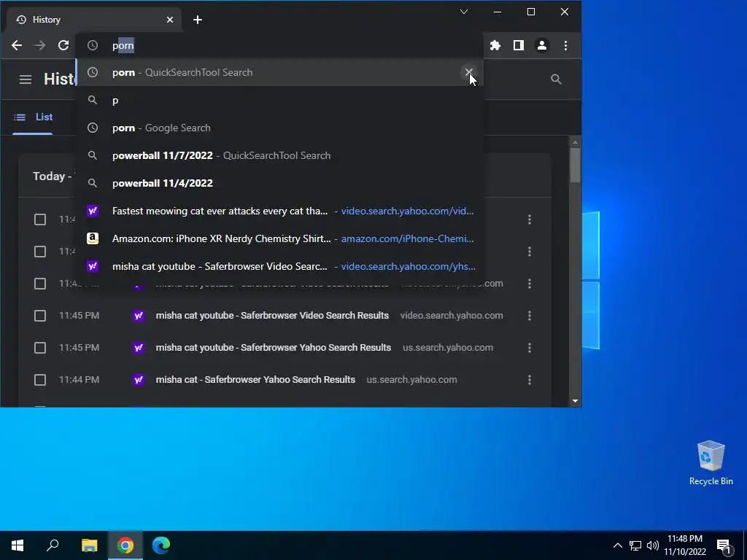
Task: Open the Amazon iPhone XR Nerdy Chemistry suggestion
Action: click(x=279, y=238)
